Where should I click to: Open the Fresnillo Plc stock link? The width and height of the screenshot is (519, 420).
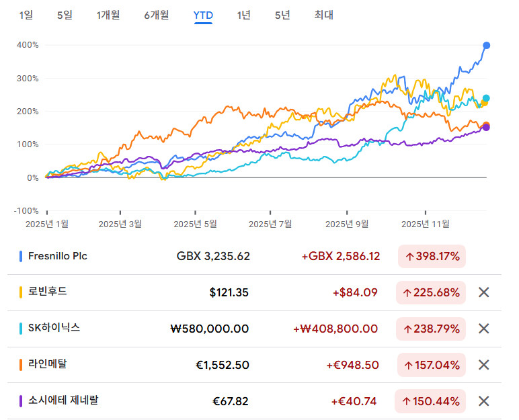click(x=57, y=256)
